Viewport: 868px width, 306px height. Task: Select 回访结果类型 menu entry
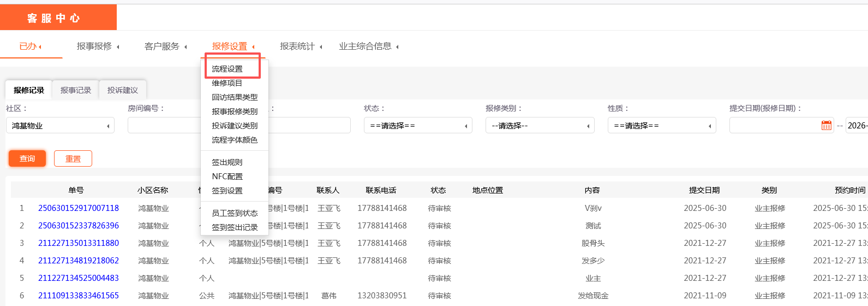click(235, 97)
